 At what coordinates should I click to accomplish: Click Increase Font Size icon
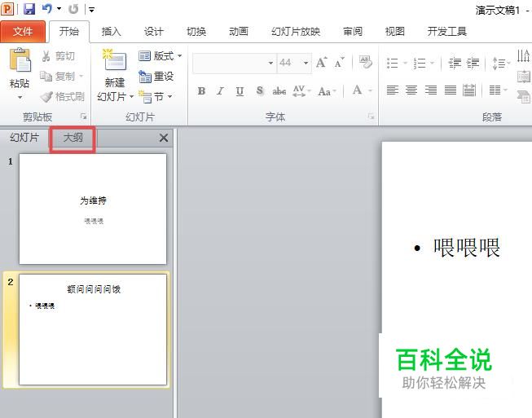(x=321, y=63)
